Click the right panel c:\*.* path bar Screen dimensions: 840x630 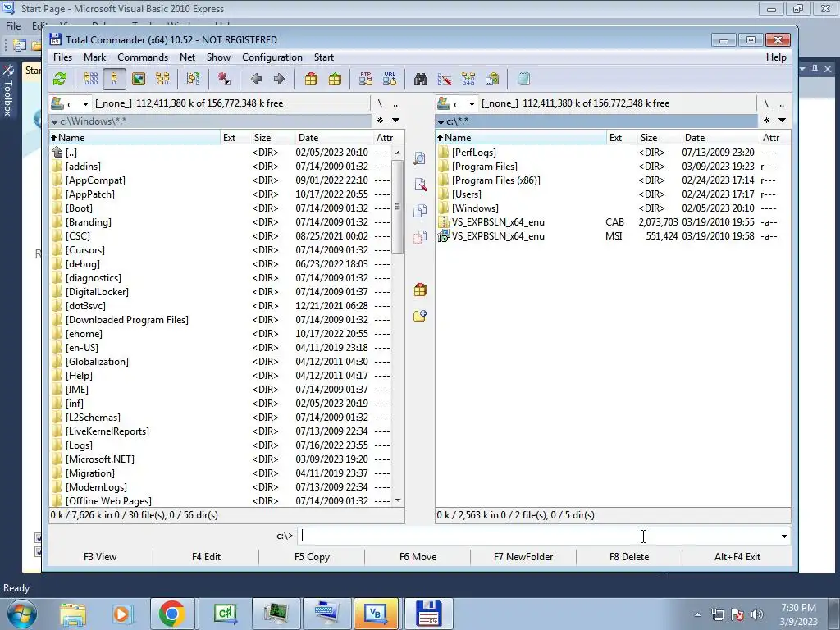point(596,121)
